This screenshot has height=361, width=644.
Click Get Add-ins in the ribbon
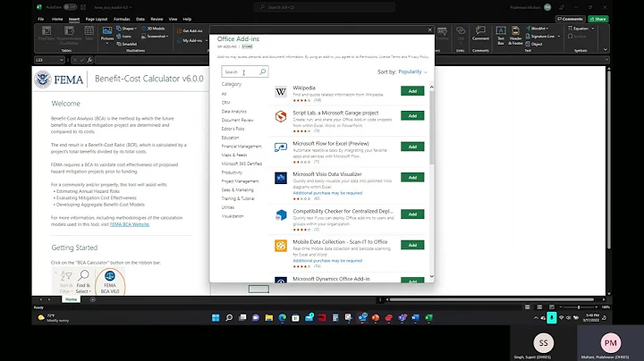190,30
